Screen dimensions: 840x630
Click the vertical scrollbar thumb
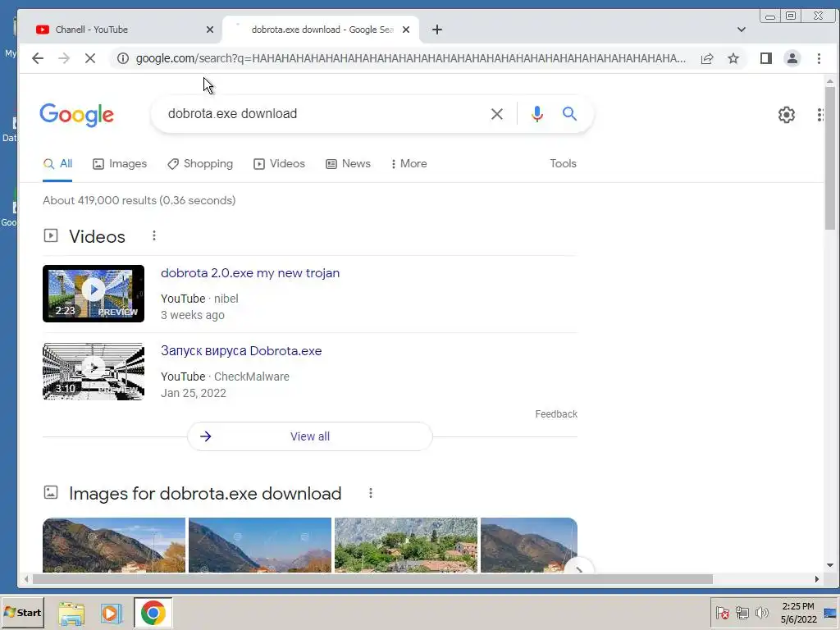coord(830,158)
